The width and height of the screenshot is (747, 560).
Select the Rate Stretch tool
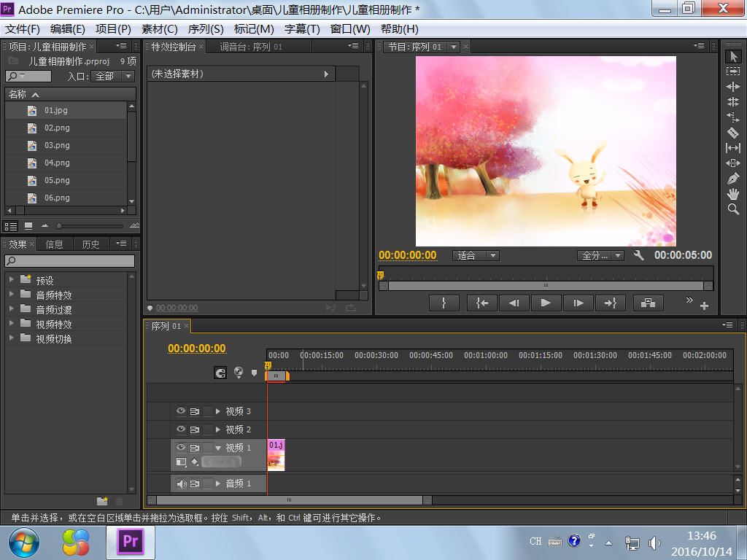pos(733,117)
